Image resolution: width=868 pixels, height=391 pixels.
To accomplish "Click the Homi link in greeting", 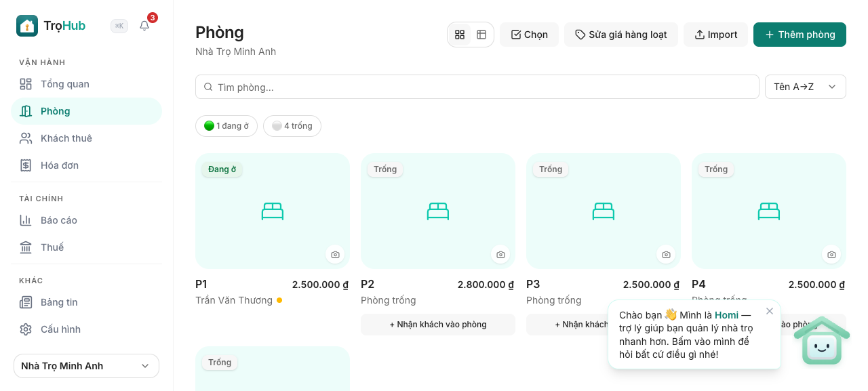I will [726, 315].
